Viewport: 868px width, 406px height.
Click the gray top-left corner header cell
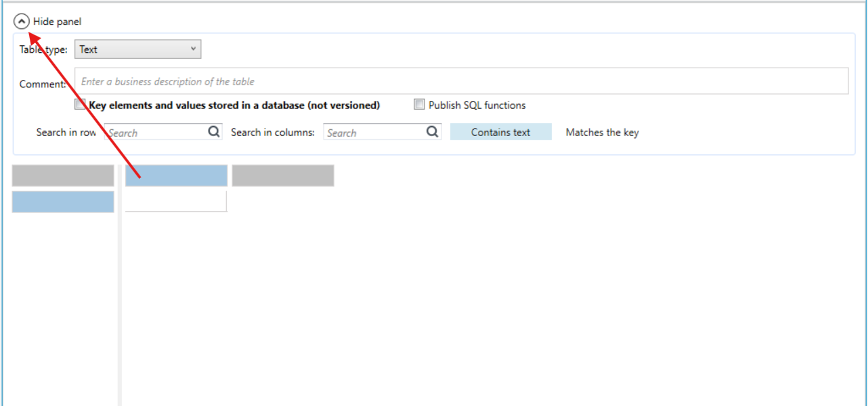pos(63,175)
